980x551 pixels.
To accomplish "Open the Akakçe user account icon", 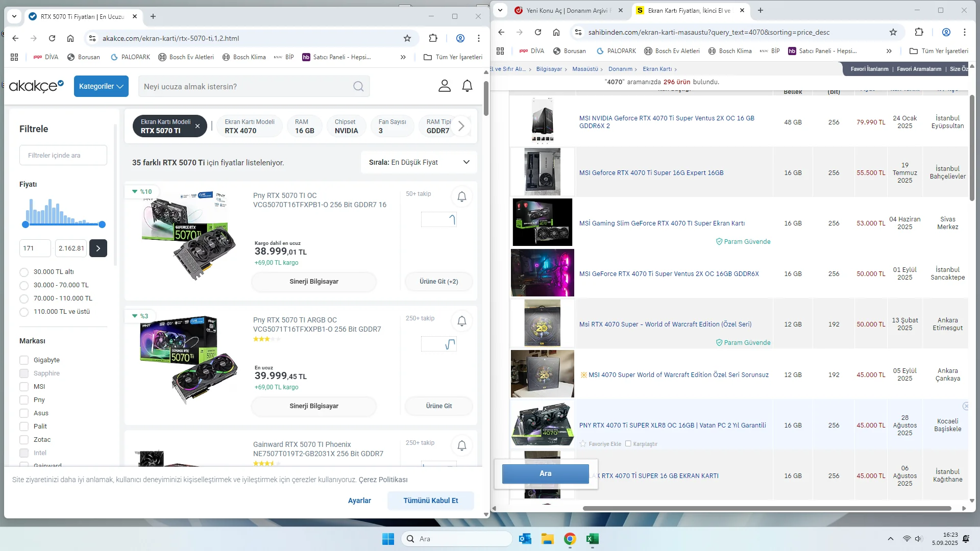I will click(x=445, y=86).
